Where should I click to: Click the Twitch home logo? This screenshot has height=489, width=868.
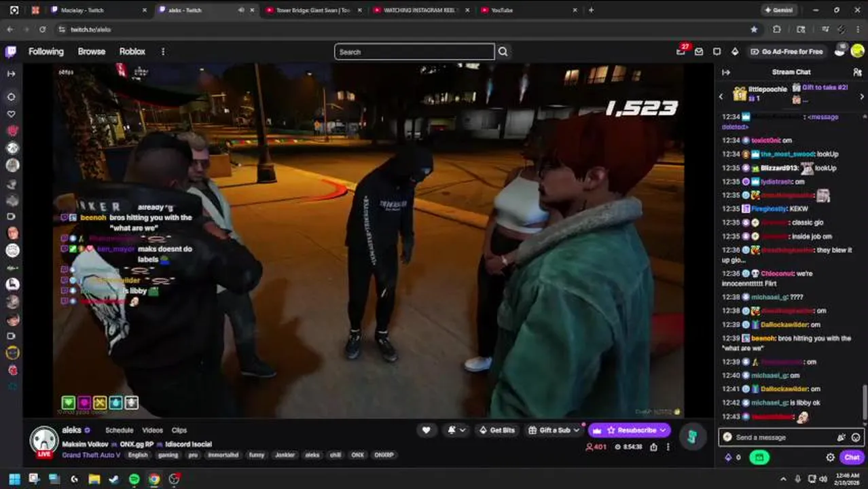[11, 52]
